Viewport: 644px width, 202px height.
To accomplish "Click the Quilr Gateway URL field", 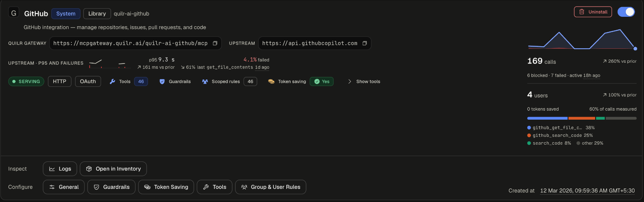I will click(136, 43).
